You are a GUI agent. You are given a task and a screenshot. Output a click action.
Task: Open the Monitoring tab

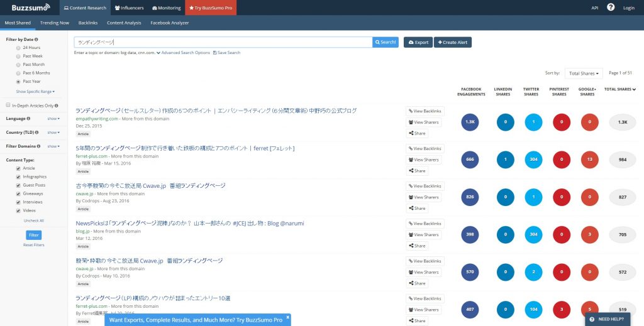click(166, 8)
